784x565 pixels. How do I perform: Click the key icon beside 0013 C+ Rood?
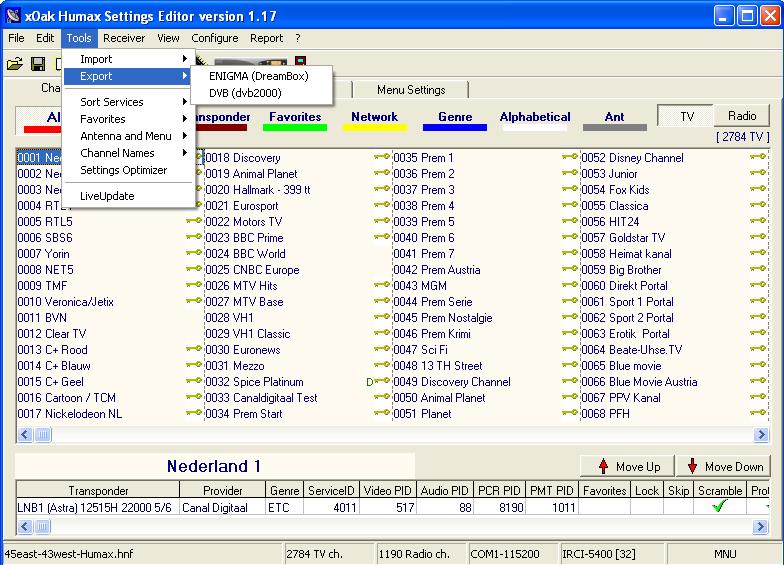coord(194,349)
